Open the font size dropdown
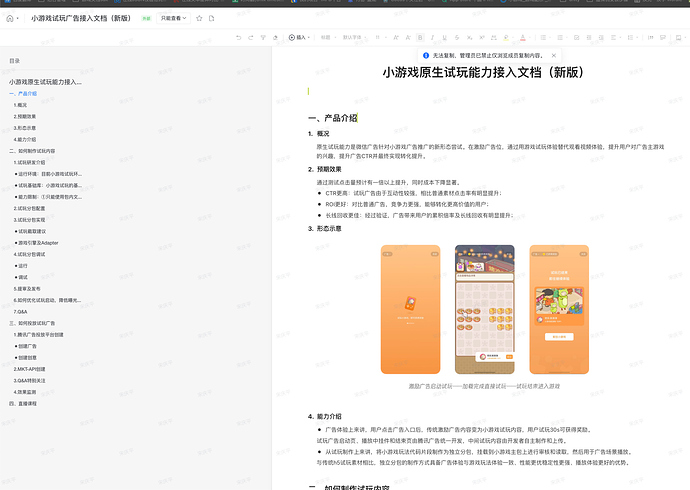This screenshot has width=690, height=490. [x=381, y=37]
